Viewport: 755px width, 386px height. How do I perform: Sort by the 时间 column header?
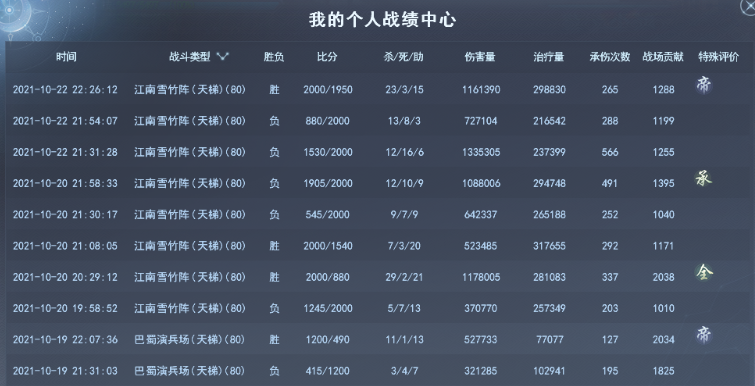[x=66, y=57]
